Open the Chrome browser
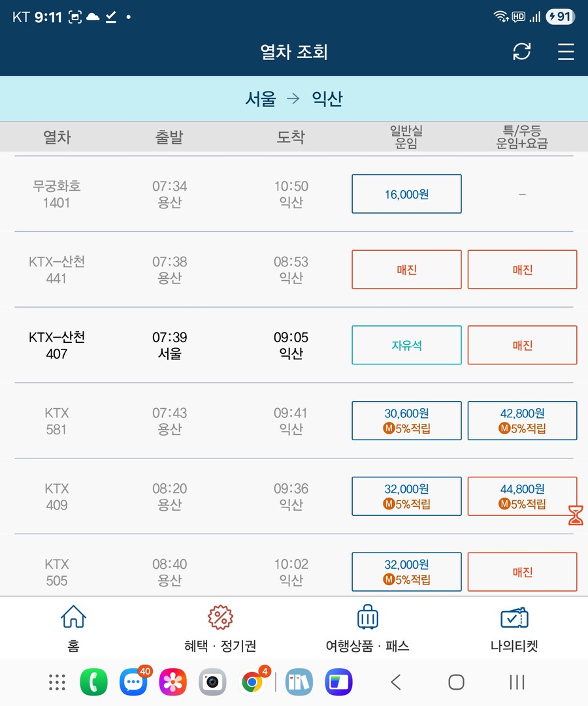Image resolution: width=588 pixels, height=706 pixels. click(x=253, y=682)
